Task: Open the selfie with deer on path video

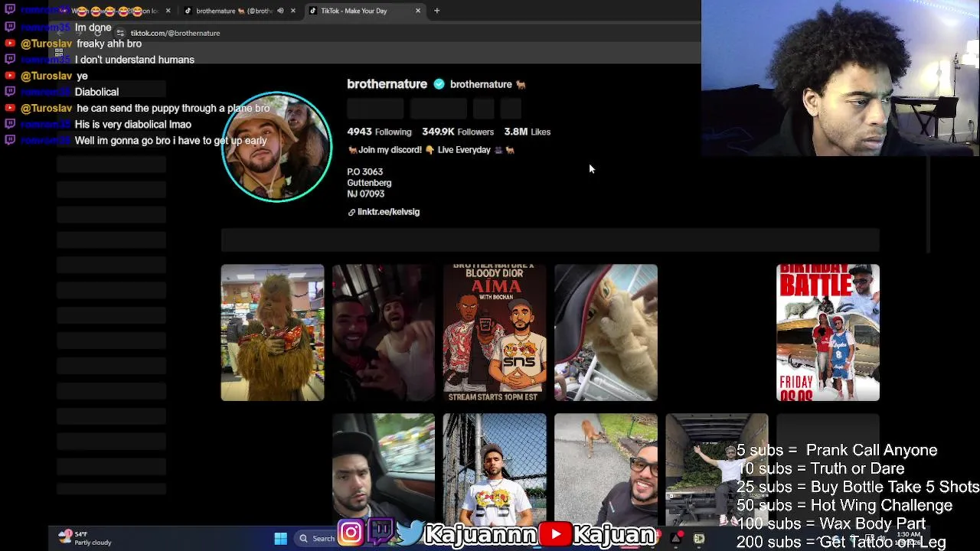Action: coord(606,470)
